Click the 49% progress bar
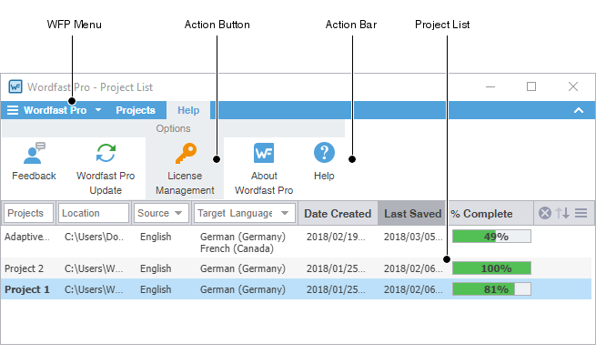This screenshot has height=364, width=596. click(491, 237)
